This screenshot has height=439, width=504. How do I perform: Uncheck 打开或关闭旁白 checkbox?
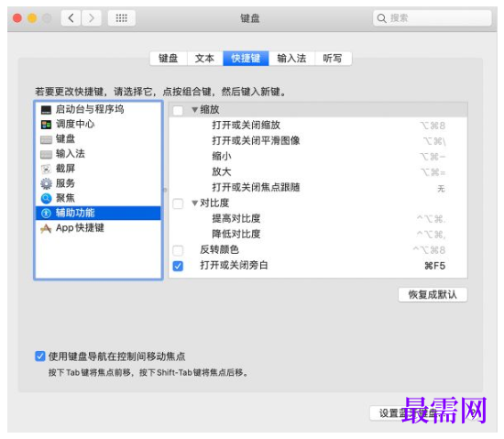click(x=178, y=266)
